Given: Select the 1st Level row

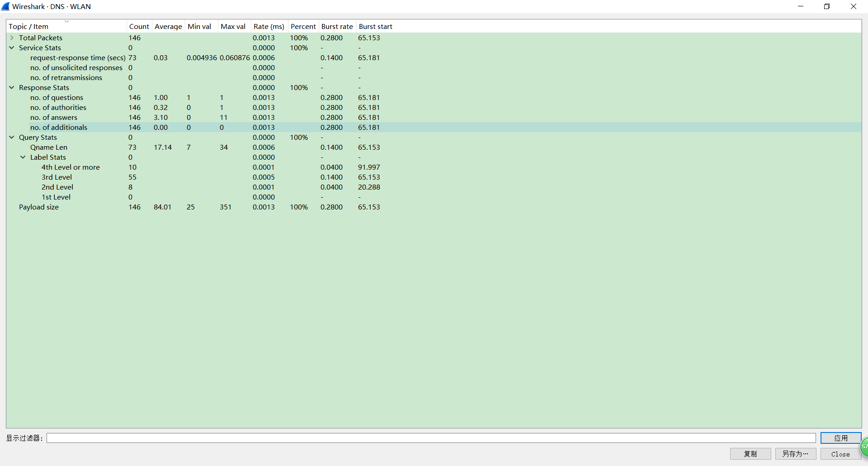Looking at the screenshot, I should 434,197.
